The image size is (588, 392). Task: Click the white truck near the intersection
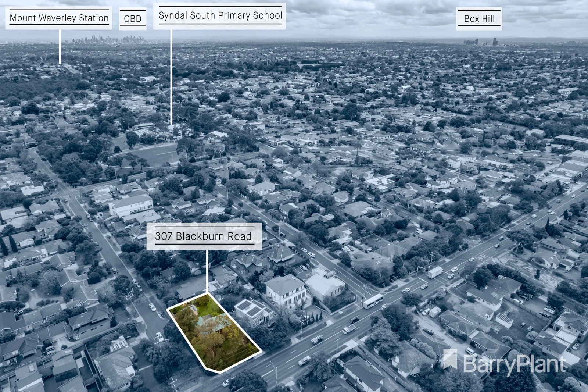coord(435,272)
